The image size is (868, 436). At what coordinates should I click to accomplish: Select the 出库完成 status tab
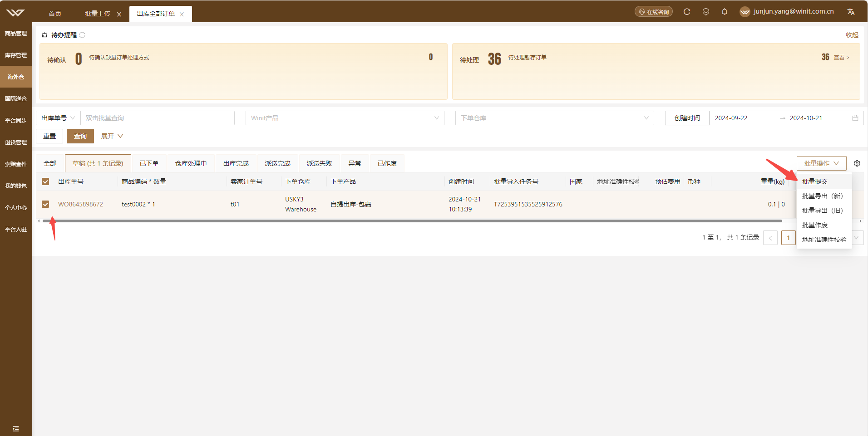click(x=236, y=163)
